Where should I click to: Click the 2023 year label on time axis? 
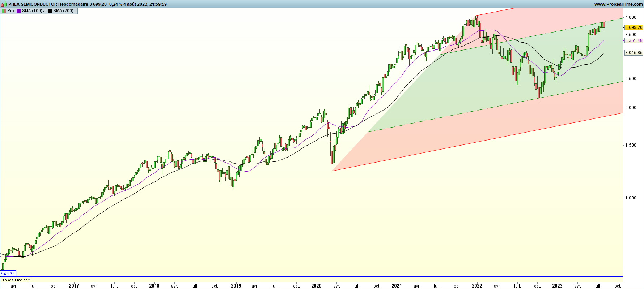click(557, 286)
